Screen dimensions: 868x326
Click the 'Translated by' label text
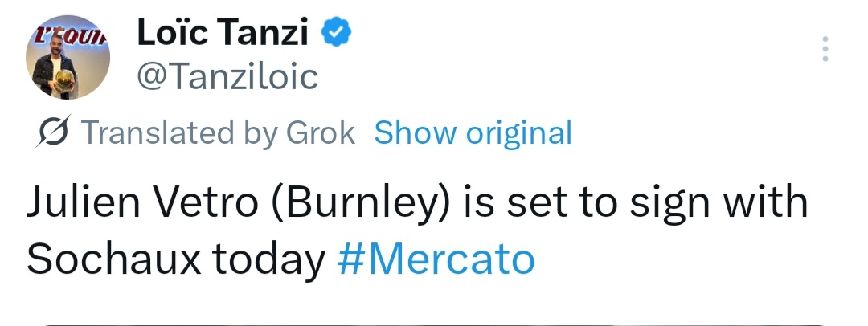click(179, 132)
